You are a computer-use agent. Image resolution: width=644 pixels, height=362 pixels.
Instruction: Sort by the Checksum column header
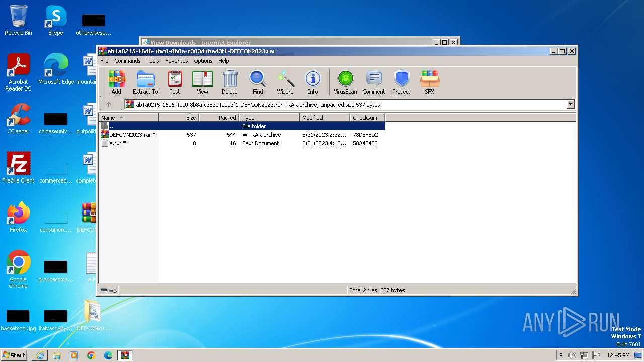coord(368,118)
